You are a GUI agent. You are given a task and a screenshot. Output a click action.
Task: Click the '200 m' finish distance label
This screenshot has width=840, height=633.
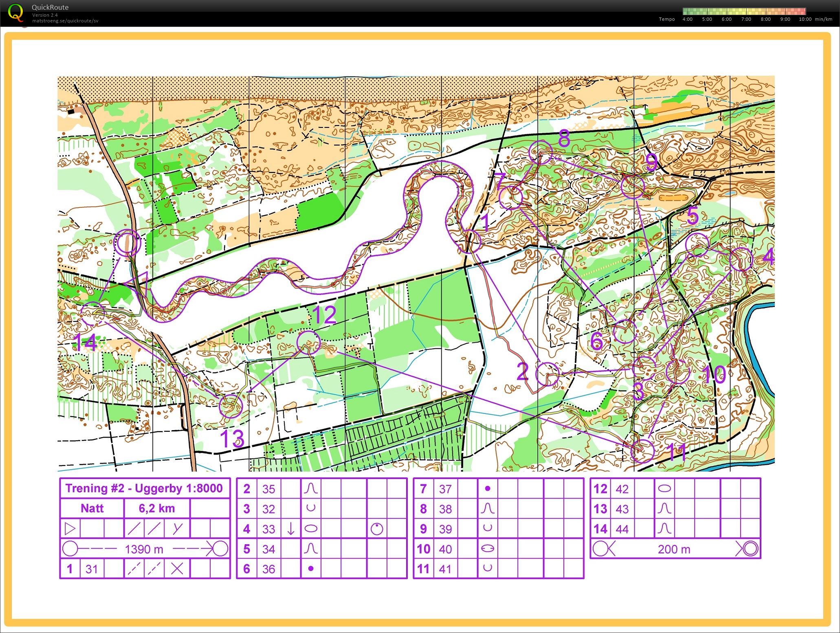[x=674, y=549]
